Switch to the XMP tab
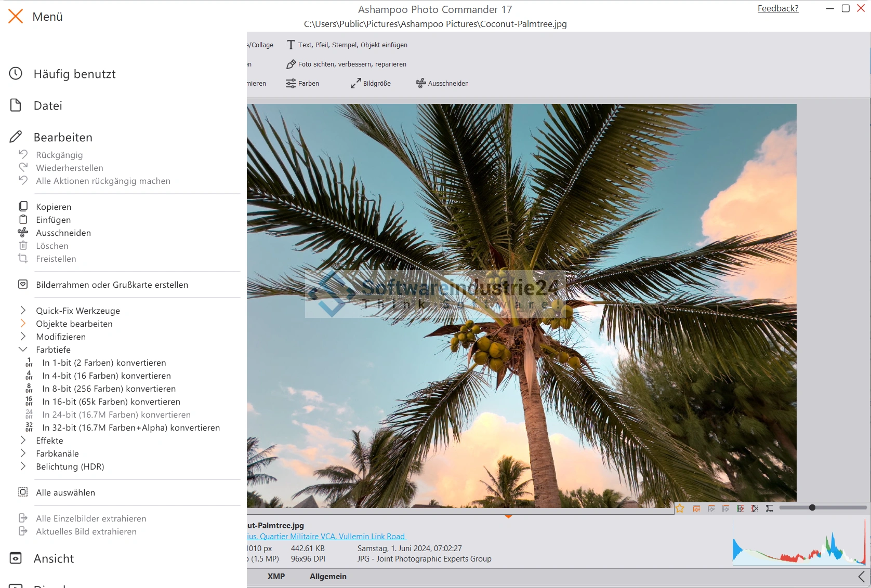Viewport: 871px width, 588px height. tap(276, 577)
